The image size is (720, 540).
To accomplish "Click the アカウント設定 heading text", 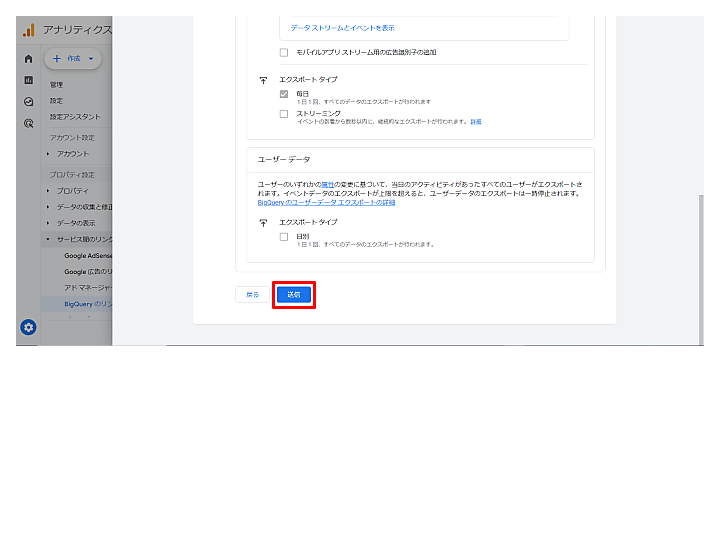I will coord(72,137).
